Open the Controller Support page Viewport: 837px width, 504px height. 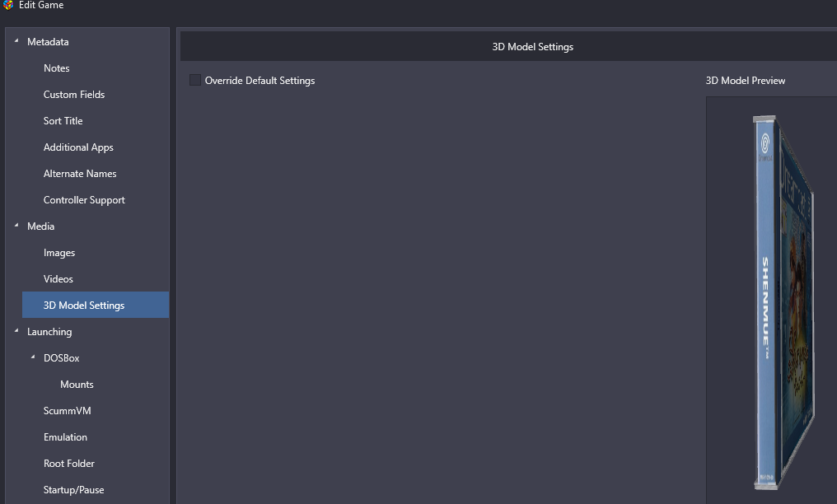84,200
